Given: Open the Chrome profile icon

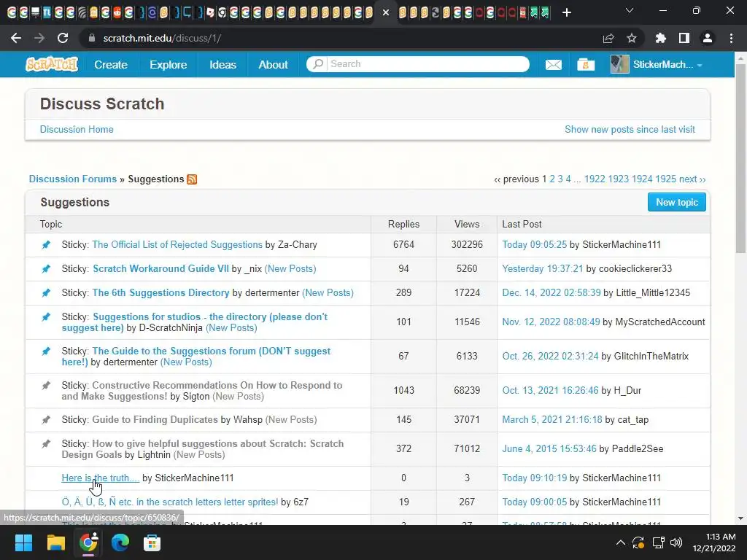Looking at the screenshot, I should (x=708, y=38).
